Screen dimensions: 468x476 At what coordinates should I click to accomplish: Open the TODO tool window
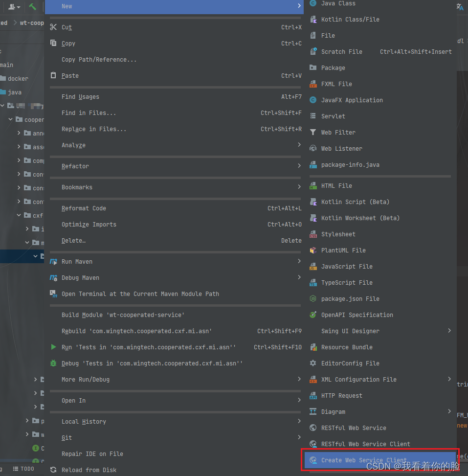(23, 468)
